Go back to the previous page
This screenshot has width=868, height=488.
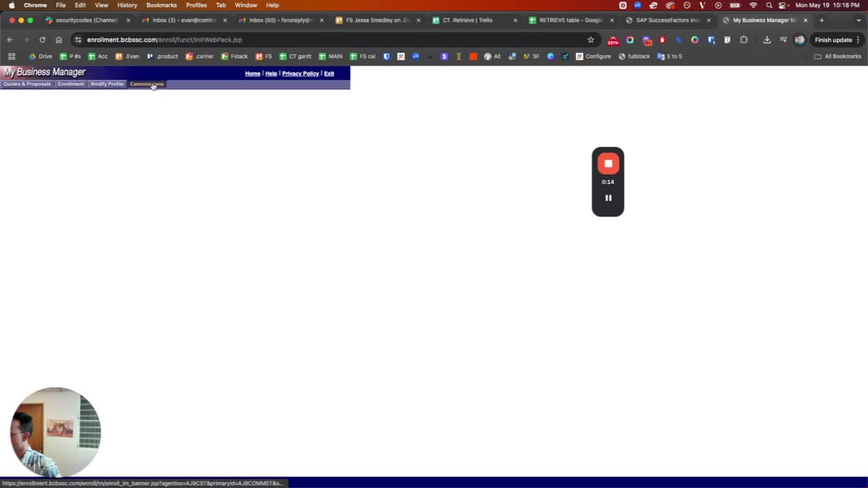pyautogui.click(x=9, y=40)
